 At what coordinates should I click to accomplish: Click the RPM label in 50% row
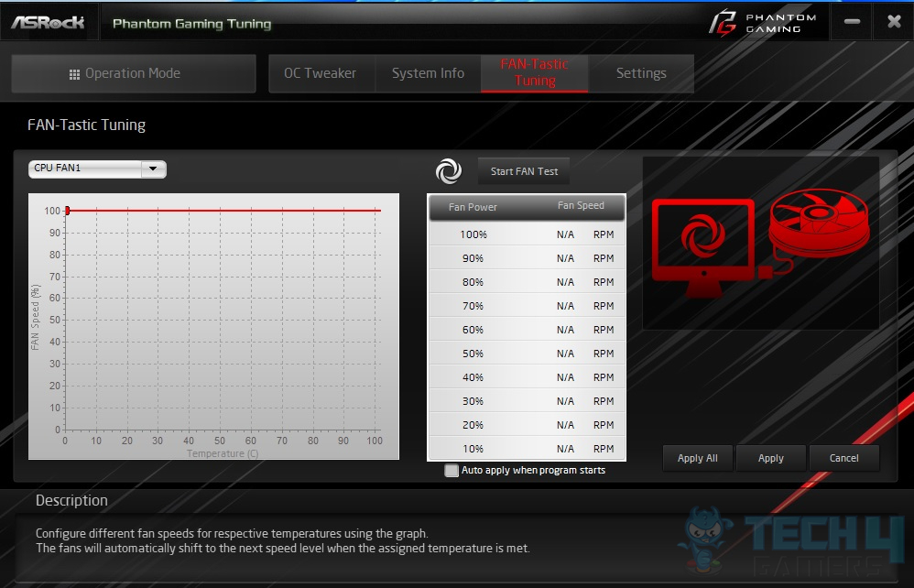pos(604,354)
